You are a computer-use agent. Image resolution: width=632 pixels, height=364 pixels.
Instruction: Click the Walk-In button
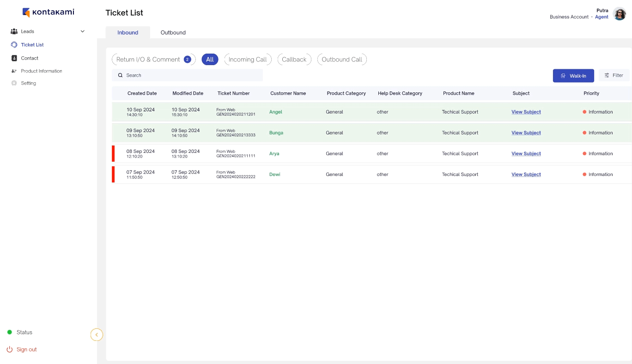tap(573, 76)
